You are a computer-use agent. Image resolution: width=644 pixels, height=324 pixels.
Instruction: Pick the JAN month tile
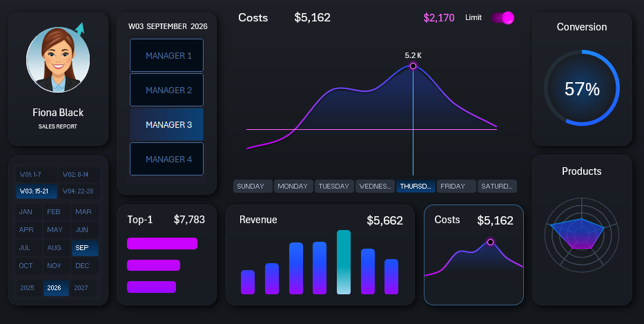26,212
